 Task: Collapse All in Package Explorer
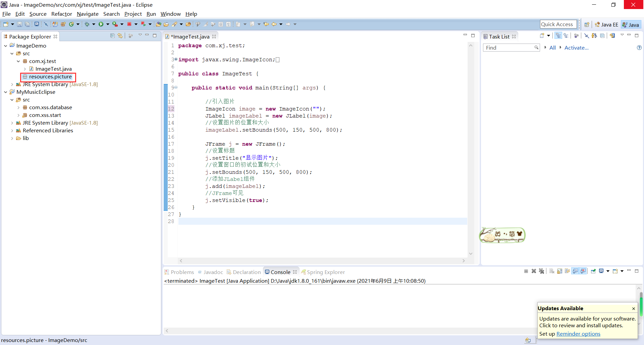tap(113, 36)
